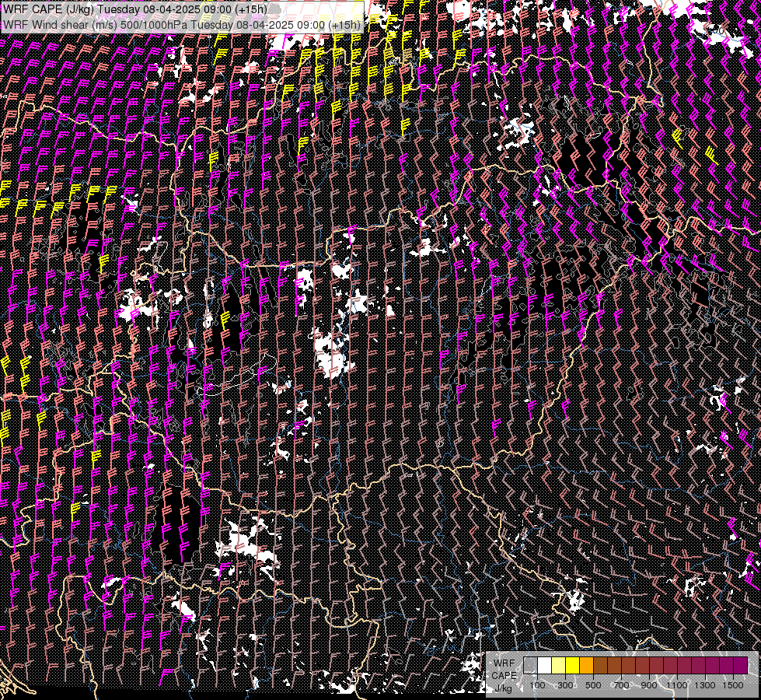Select the white legend swatch after 100

point(545,665)
